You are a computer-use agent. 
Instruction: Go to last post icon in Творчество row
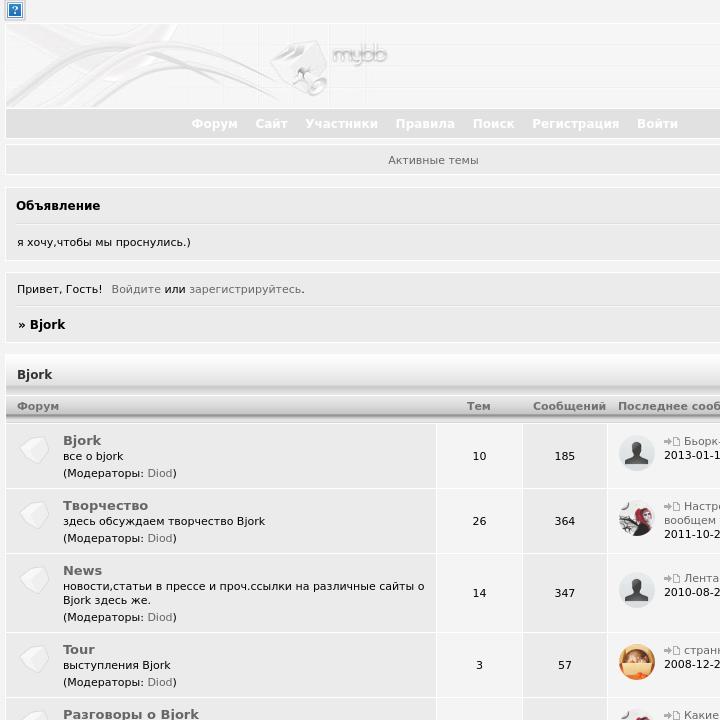pos(672,506)
